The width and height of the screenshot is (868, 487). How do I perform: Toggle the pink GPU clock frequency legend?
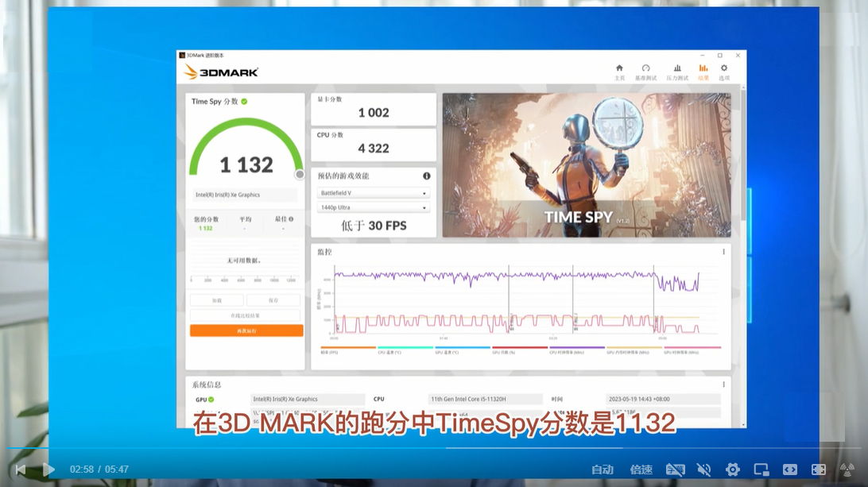coord(692,350)
